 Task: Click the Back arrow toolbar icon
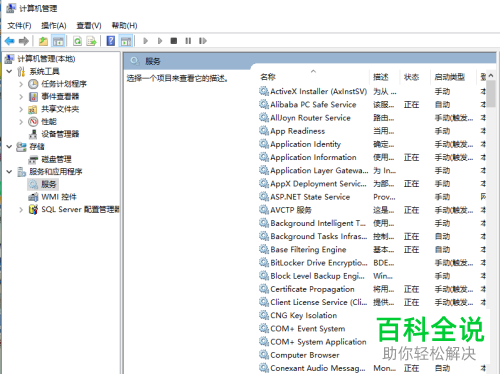point(10,41)
